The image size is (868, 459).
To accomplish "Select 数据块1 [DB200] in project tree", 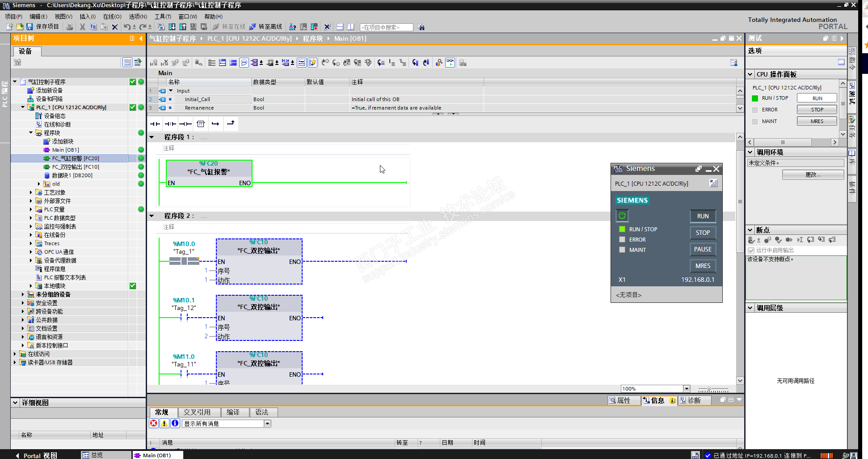I will (x=72, y=175).
